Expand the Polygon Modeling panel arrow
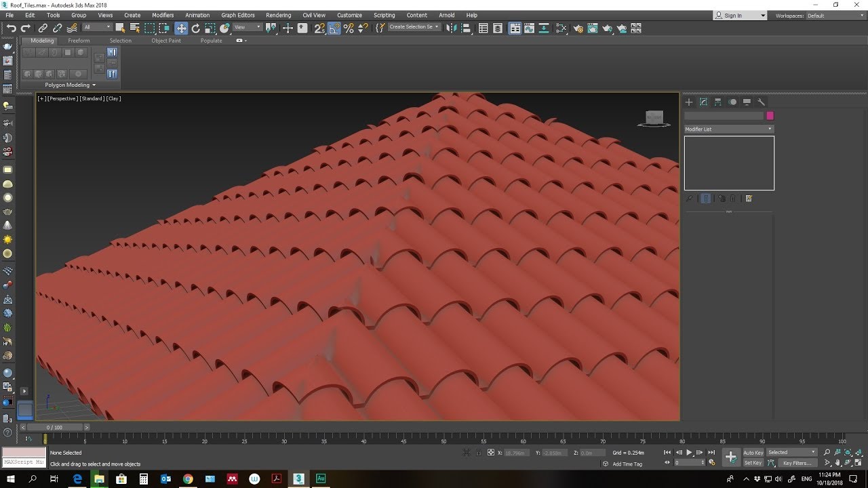The image size is (868, 488). click(94, 85)
